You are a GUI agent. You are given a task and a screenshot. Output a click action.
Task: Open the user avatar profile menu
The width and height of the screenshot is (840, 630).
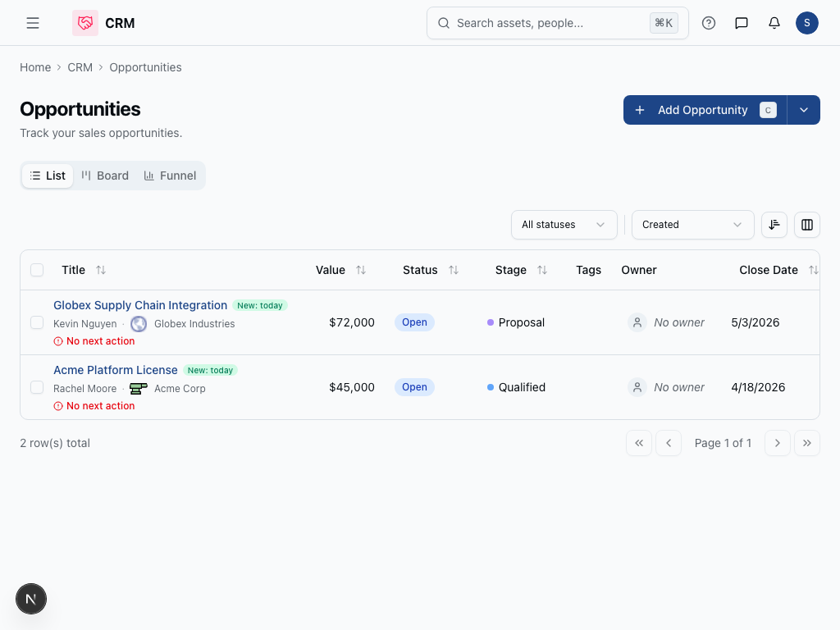pyautogui.click(x=807, y=23)
